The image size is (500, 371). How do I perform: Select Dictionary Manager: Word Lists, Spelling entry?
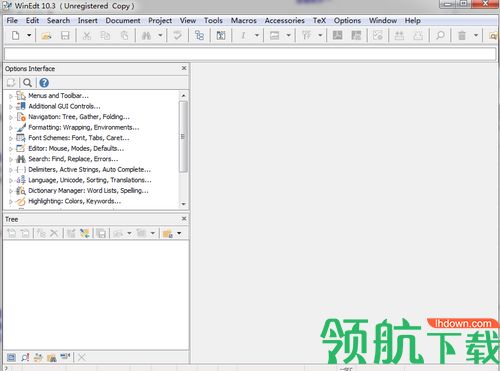88,191
